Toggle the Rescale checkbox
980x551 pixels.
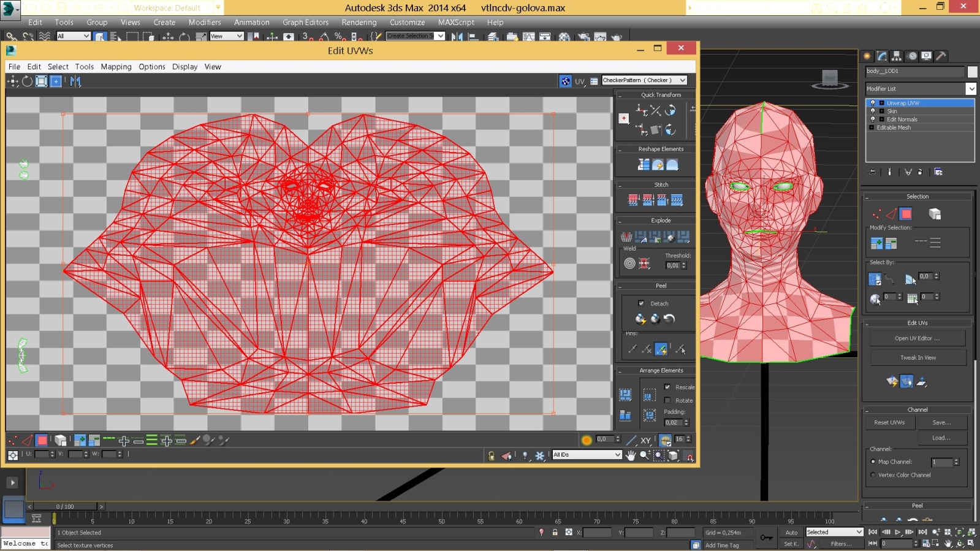coord(667,387)
